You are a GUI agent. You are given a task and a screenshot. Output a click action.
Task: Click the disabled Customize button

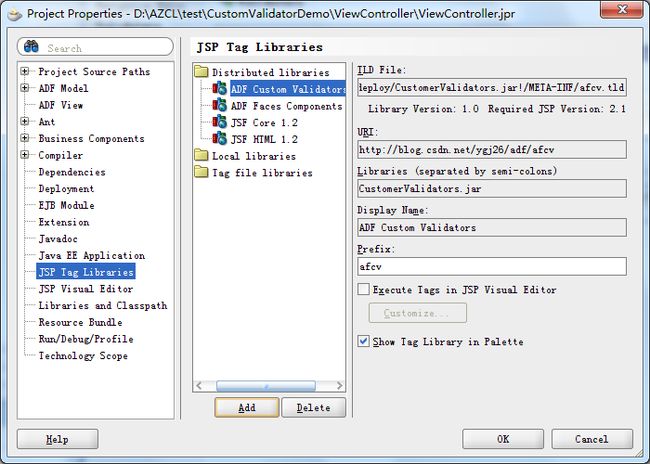(x=417, y=313)
